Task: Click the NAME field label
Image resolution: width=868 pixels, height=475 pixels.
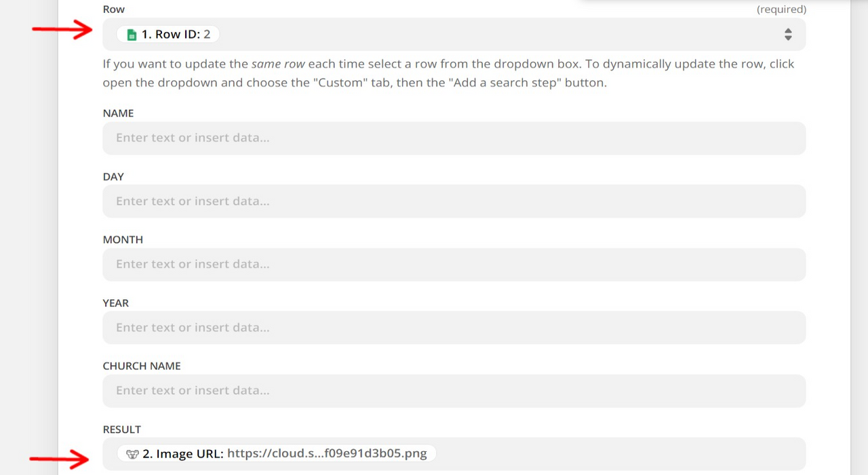Action: point(118,113)
